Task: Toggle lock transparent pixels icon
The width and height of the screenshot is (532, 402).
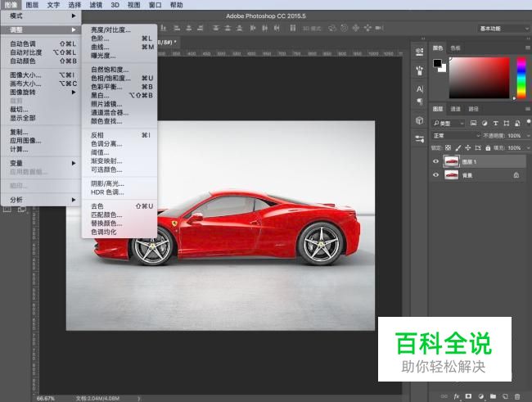Action: coord(449,148)
